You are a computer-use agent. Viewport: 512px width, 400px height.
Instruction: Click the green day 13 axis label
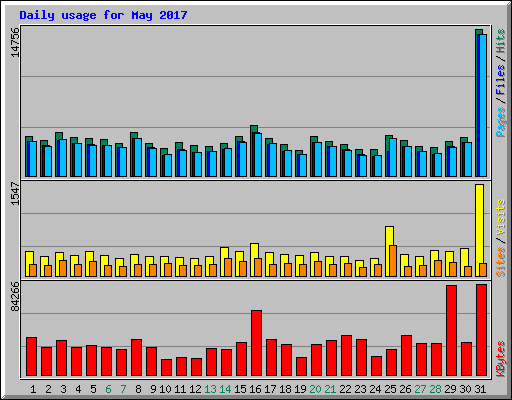point(210,389)
